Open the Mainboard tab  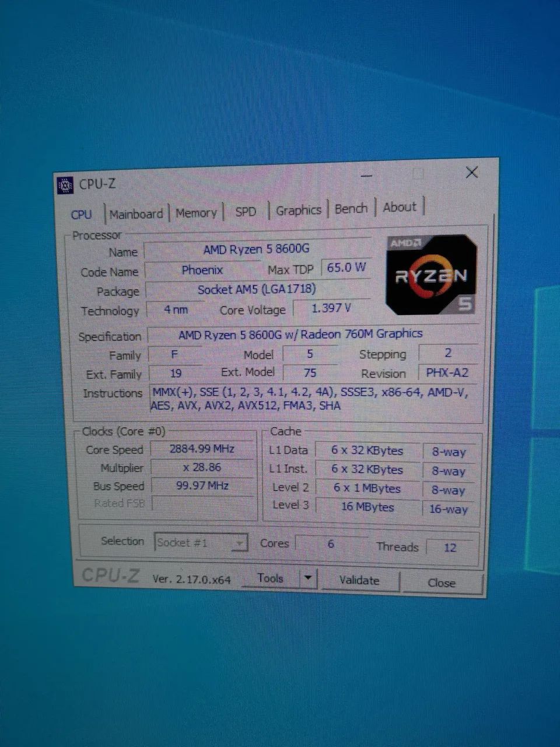click(x=136, y=214)
